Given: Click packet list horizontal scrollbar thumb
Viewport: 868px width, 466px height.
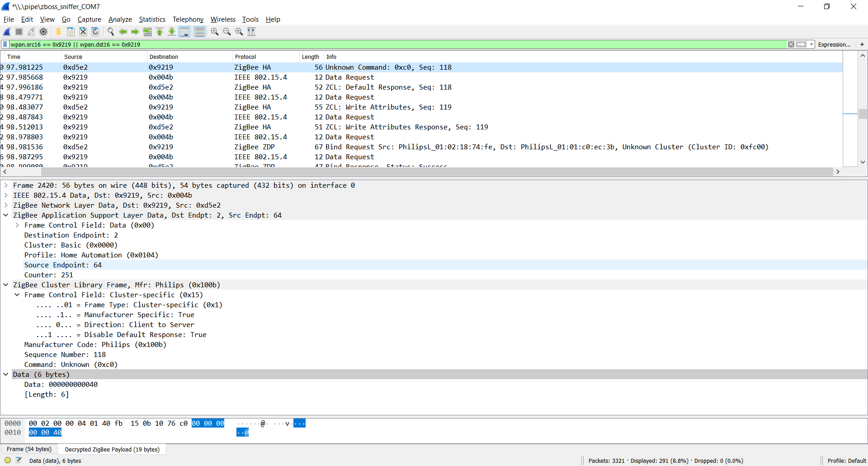Looking at the screenshot, I should pyautogui.click(x=437, y=172).
